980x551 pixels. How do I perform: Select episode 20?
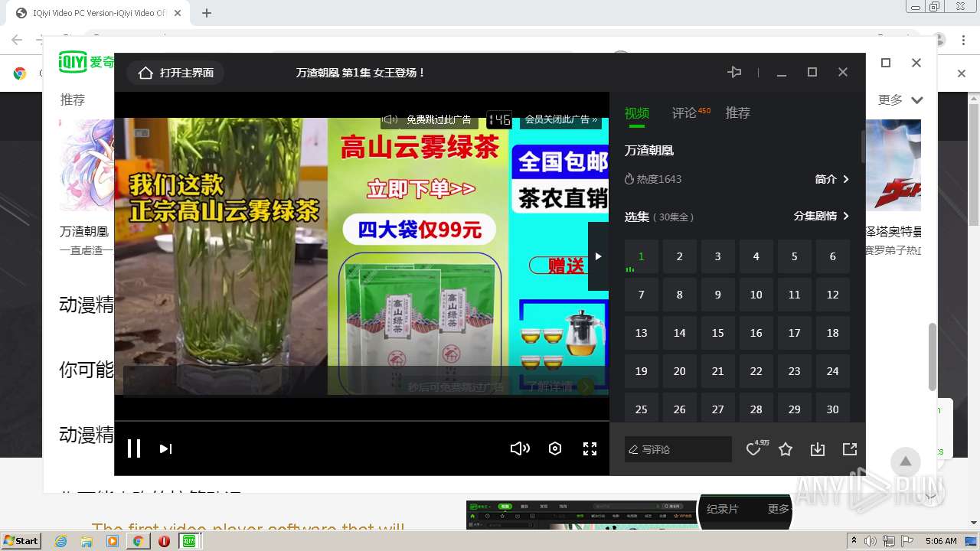[680, 371]
